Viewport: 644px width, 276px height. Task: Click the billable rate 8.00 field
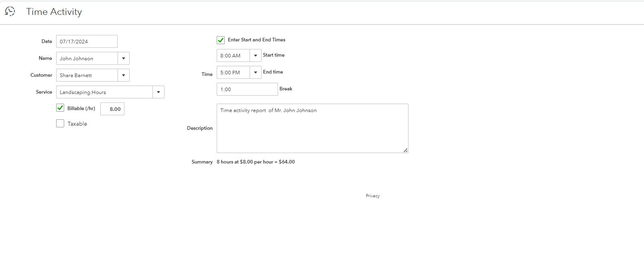tap(112, 109)
